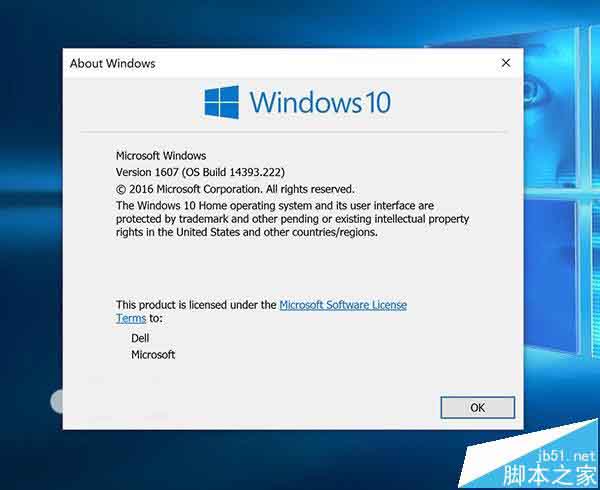Image resolution: width=600 pixels, height=490 pixels.
Task: Click the licensee name "Dell"
Action: click(x=140, y=338)
